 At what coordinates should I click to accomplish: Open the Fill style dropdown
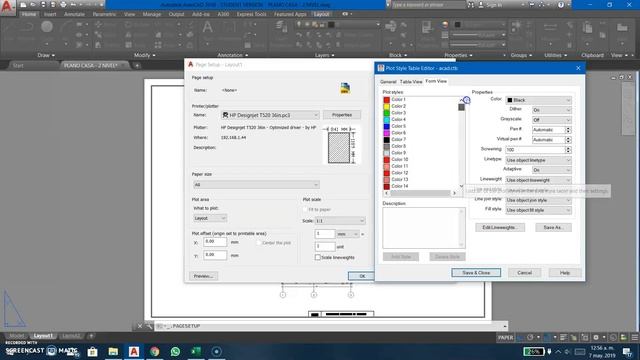[538, 210]
